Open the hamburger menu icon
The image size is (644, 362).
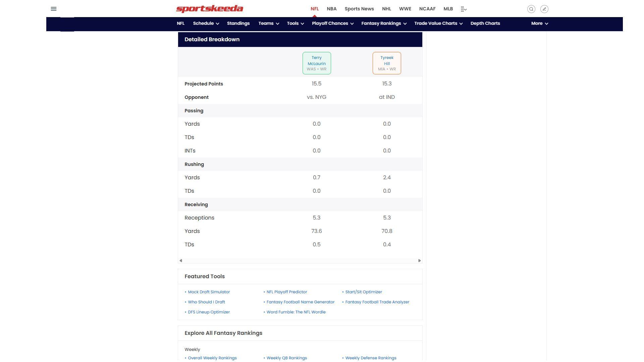point(54,9)
